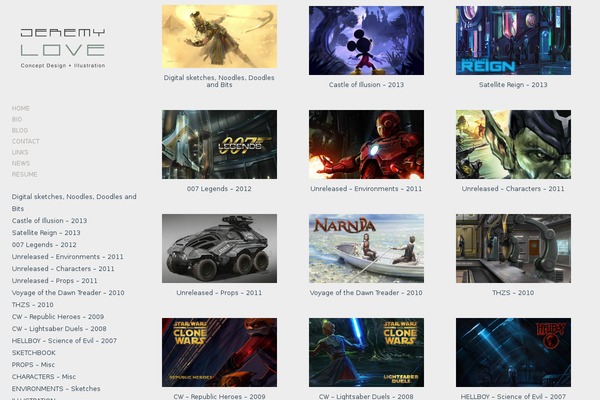Open the Clone Wars Lightsaber Duels thumbnail
This screenshot has height=400, width=600.
click(366, 352)
